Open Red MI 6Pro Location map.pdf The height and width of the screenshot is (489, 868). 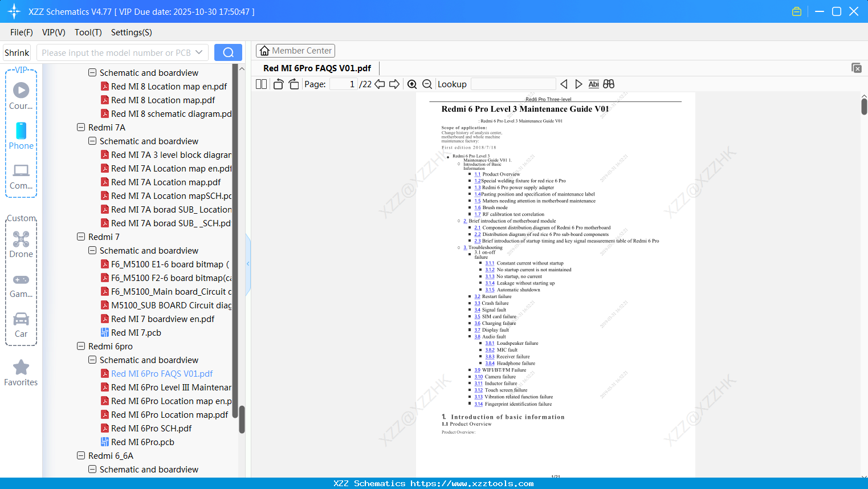pyautogui.click(x=165, y=415)
